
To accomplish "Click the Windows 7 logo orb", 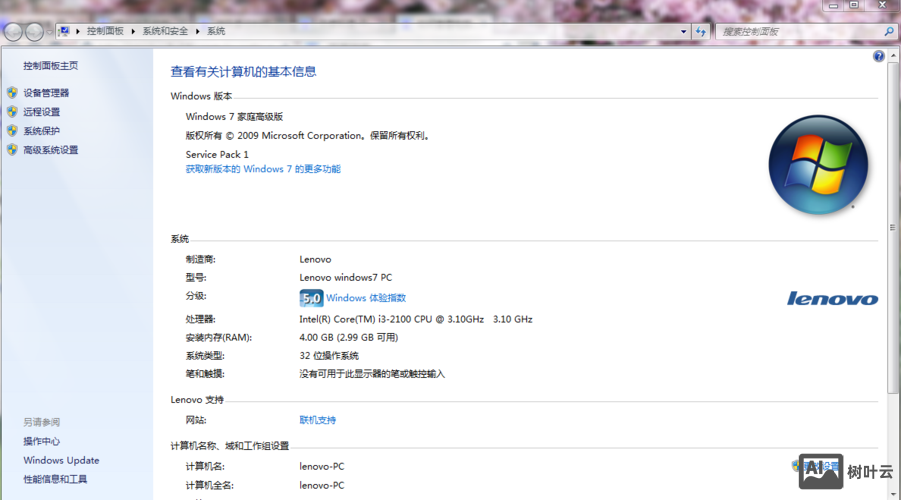I will [818, 165].
